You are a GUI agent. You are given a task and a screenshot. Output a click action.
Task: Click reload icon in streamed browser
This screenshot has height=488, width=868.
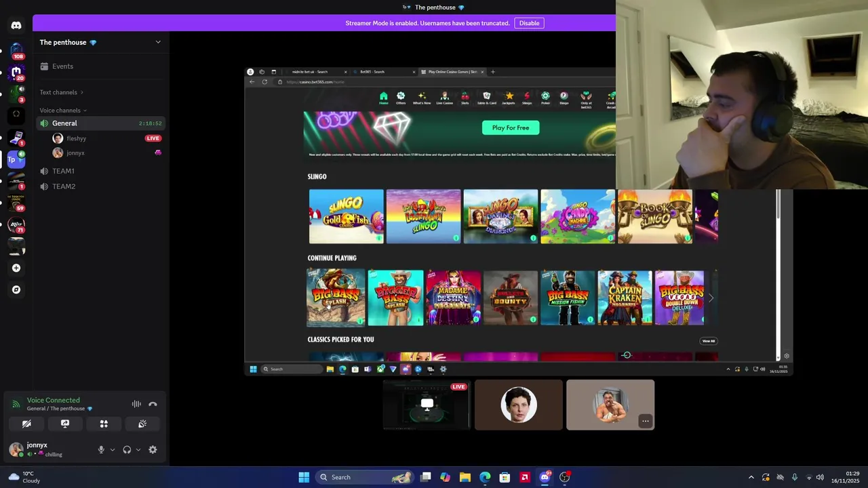pyautogui.click(x=264, y=82)
